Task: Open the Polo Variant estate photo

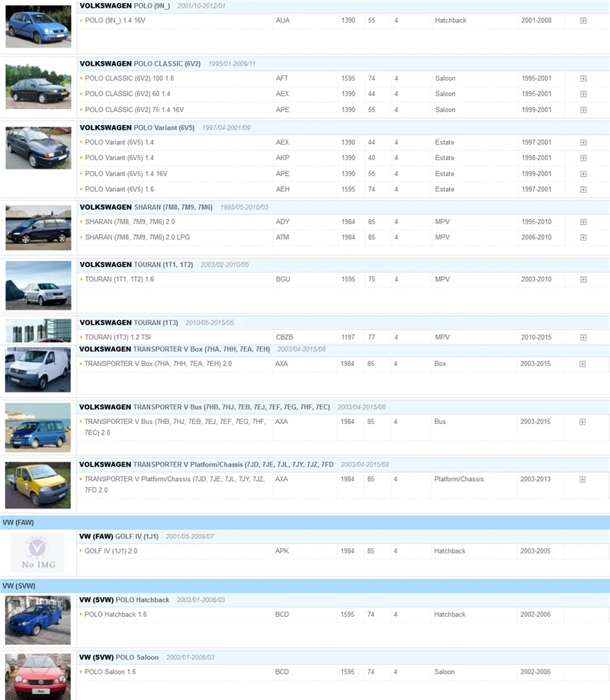Action: [x=38, y=148]
